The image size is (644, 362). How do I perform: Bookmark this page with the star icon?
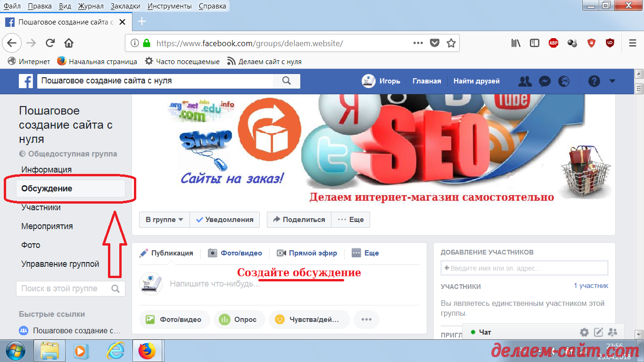451,43
